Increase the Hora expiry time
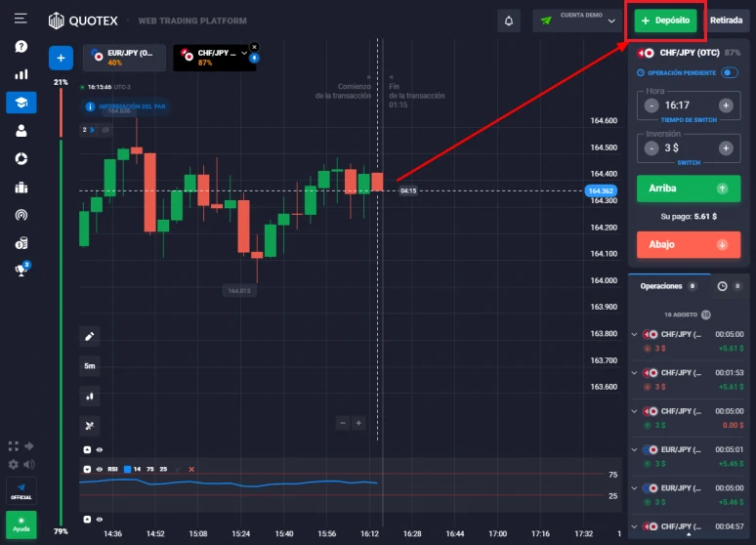 pyautogui.click(x=726, y=105)
